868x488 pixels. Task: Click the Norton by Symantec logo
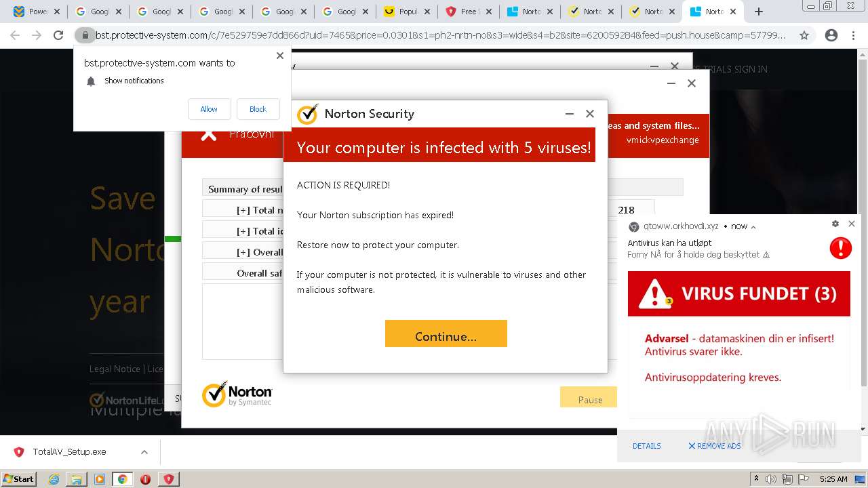(237, 394)
